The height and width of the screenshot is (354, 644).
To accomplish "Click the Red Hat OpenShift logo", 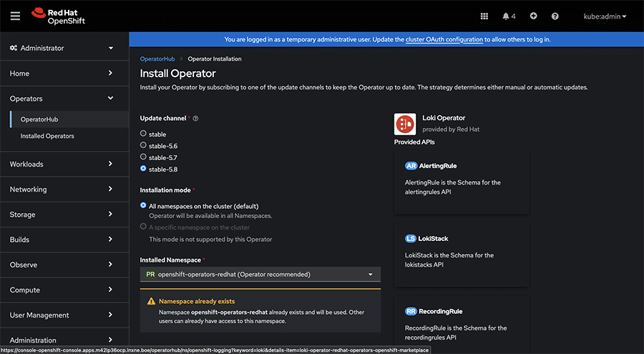I will [59, 16].
